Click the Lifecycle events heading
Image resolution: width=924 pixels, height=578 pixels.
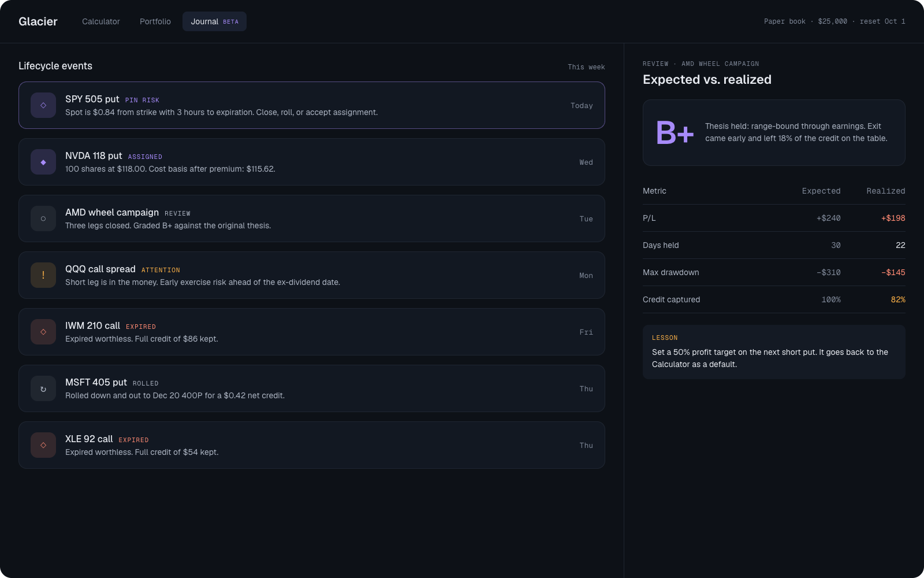(55, 66)
